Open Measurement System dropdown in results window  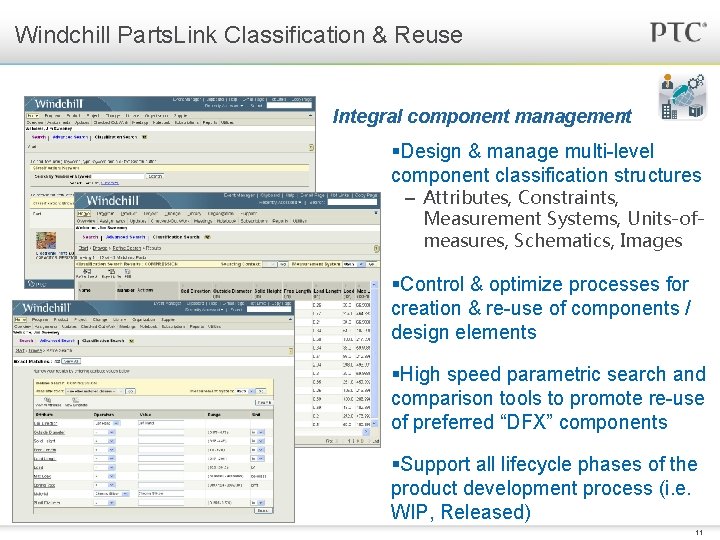coord(354,264)
